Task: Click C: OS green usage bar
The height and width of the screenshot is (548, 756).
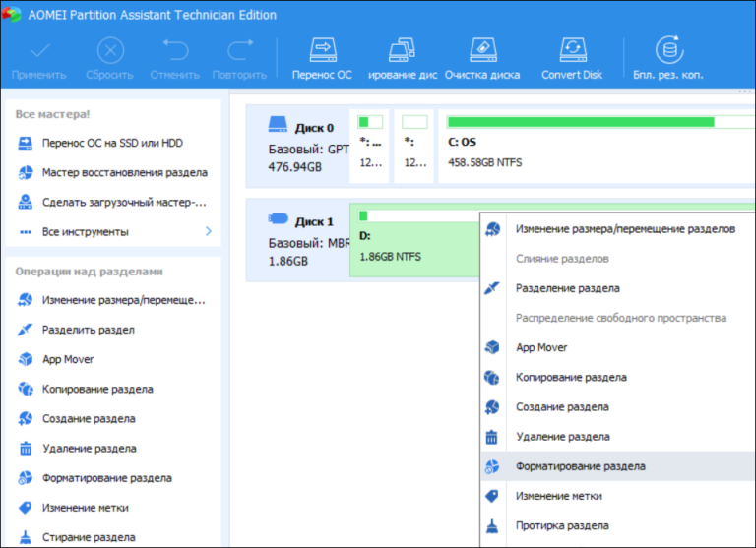Action: coord(600,122)
